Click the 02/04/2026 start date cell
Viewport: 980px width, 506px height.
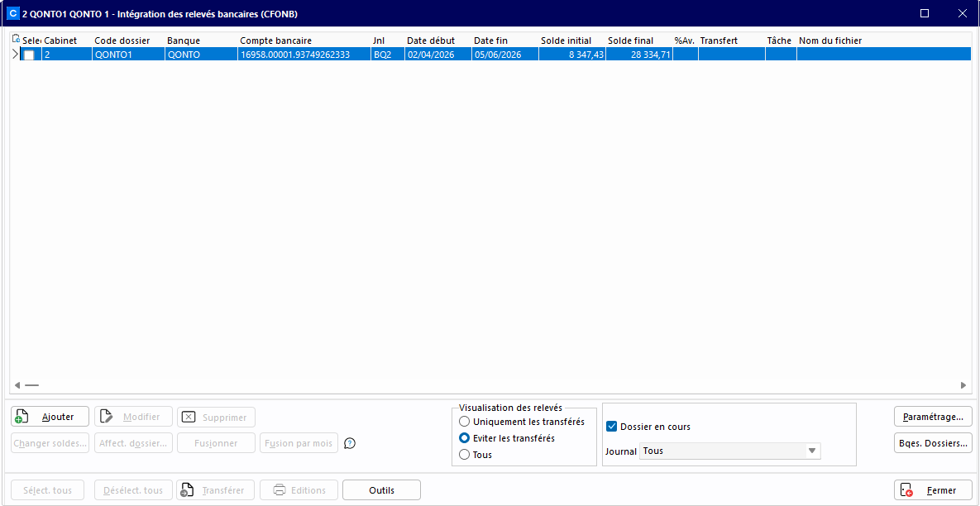pos(438,55)
